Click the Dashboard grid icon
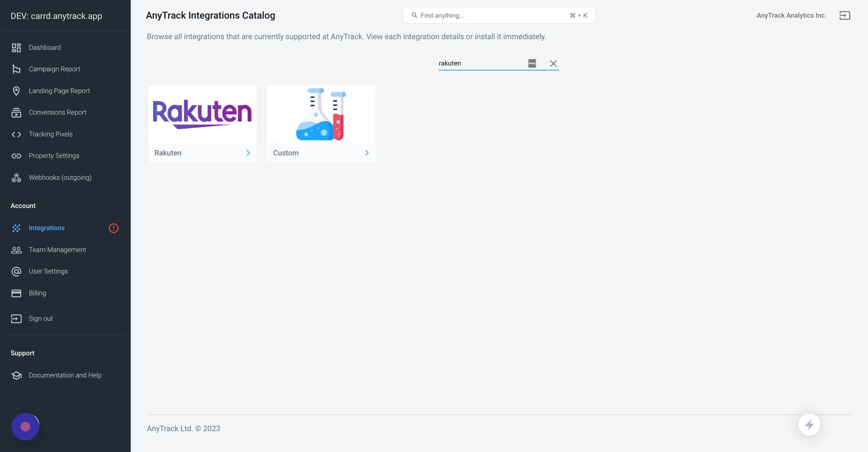This screenshot has height=452, width=868. tap(16, 48)
